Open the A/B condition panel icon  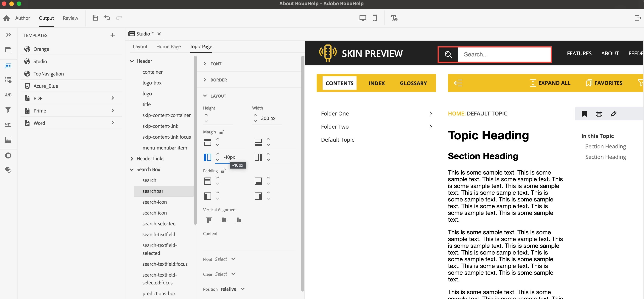pos(8,95)
